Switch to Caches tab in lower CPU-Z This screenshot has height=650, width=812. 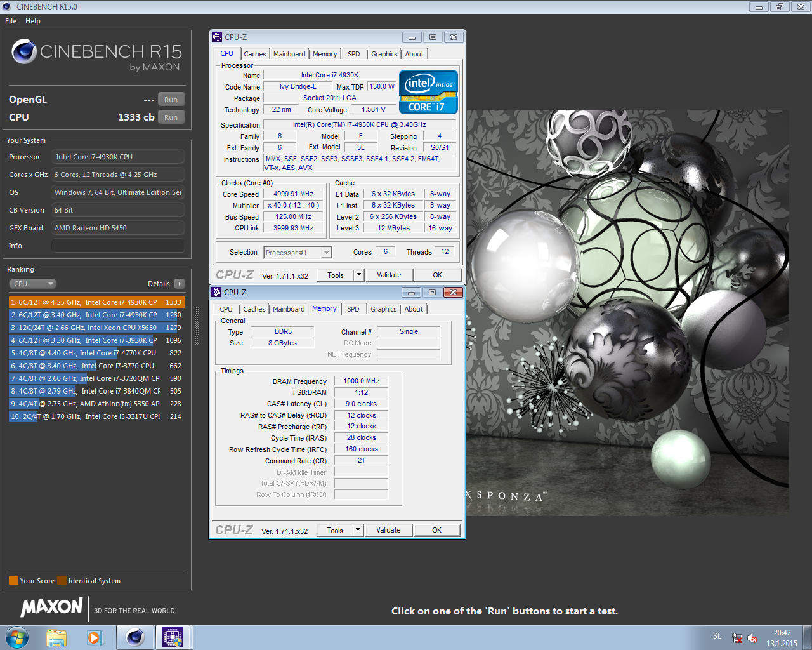(x=254, y=310)
